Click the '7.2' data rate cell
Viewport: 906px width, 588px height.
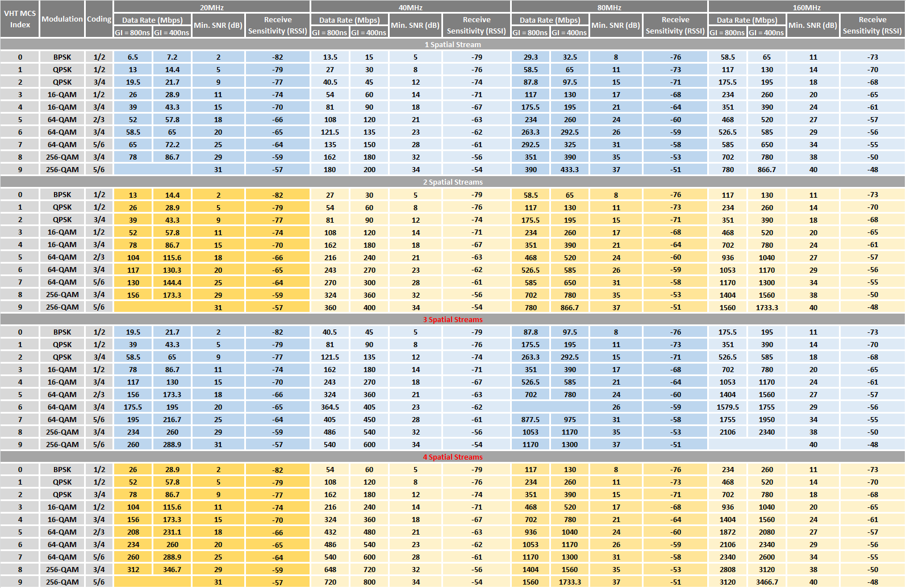172,57
